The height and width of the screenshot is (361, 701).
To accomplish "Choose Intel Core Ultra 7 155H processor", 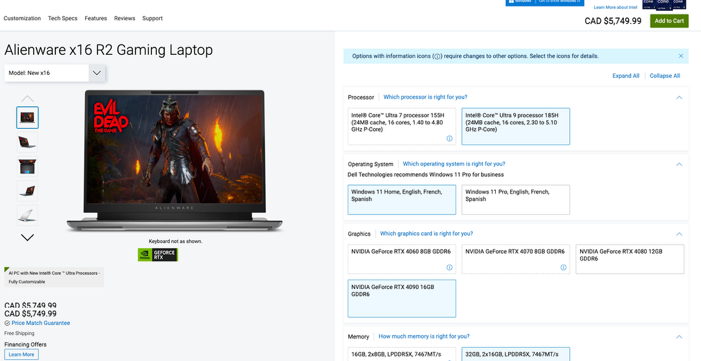I will click(x=402, y=126).
